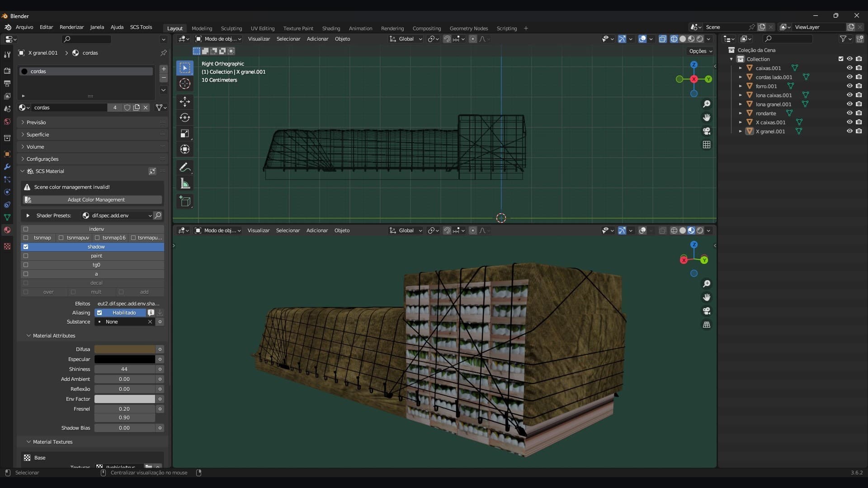This screenshot has width=868, height=488.
Task: Select the Rotate tool in toolbar
Action: pos(185,117)
